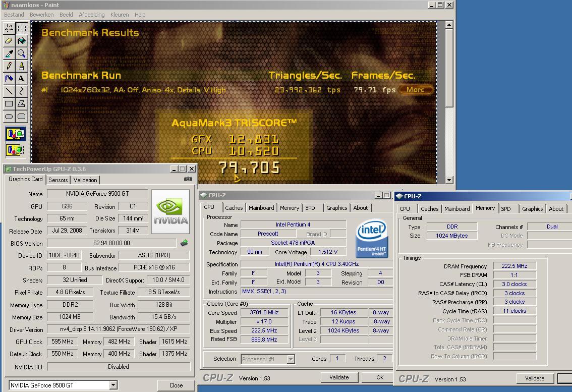Screen dimensions: 572x392
Task: Switch to the Sensors tab in GPU-Z
Action: 58,180
